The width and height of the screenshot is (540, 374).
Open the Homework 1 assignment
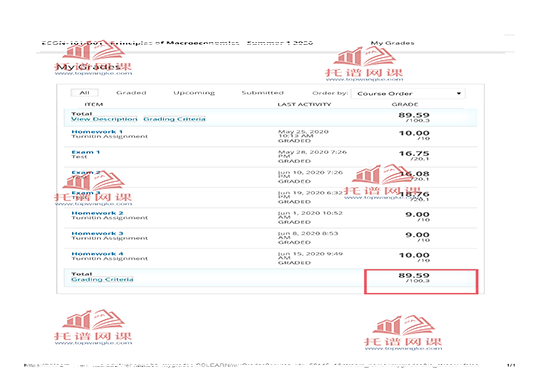tap(97, 132)
